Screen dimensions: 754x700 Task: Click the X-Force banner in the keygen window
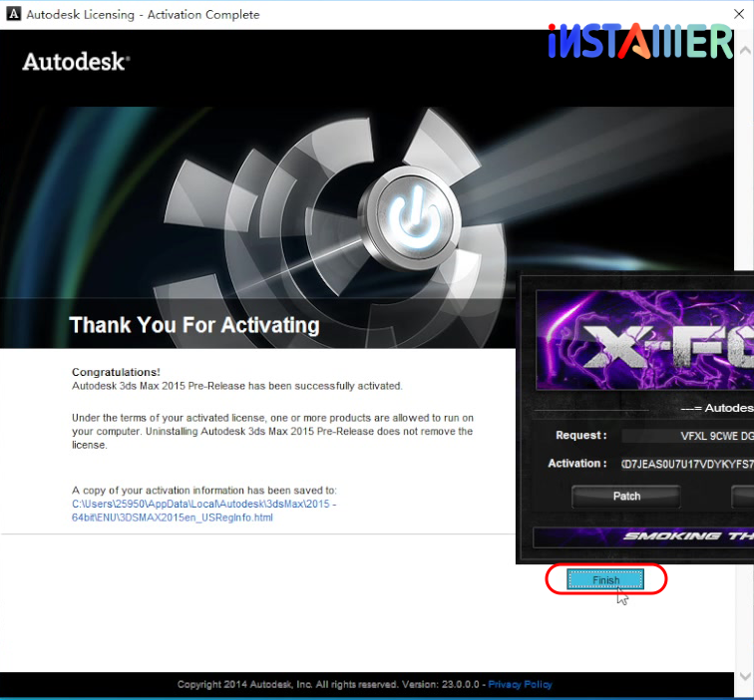tap(645, 340)
